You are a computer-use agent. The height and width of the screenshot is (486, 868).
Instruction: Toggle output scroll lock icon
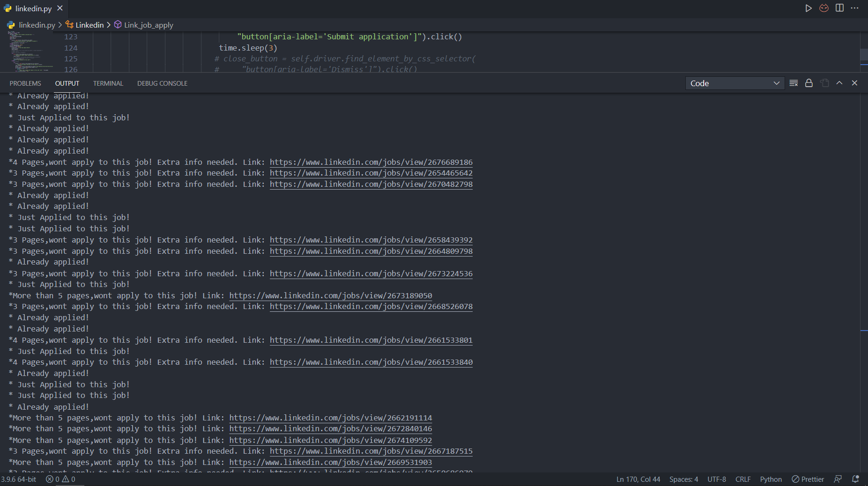809,83
